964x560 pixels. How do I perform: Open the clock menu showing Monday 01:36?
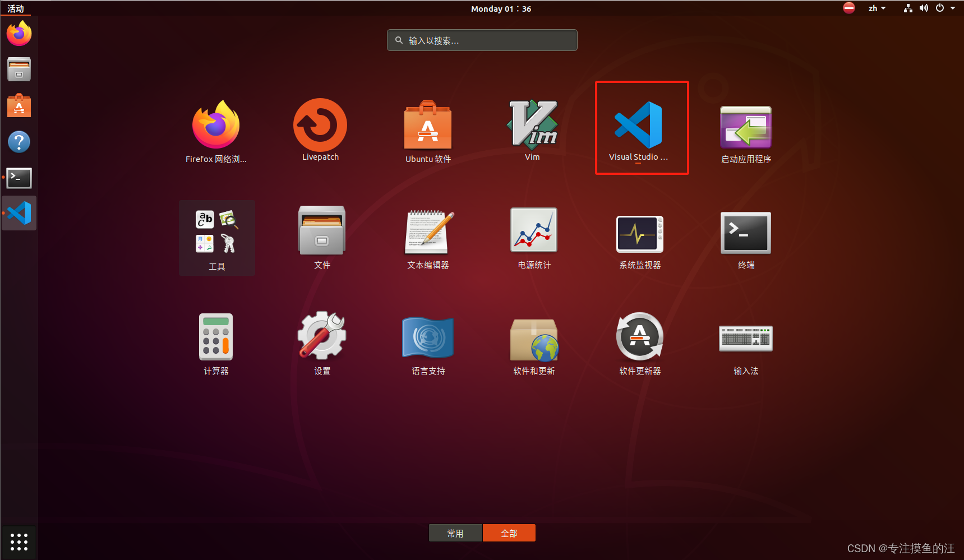tap(501, 8)
